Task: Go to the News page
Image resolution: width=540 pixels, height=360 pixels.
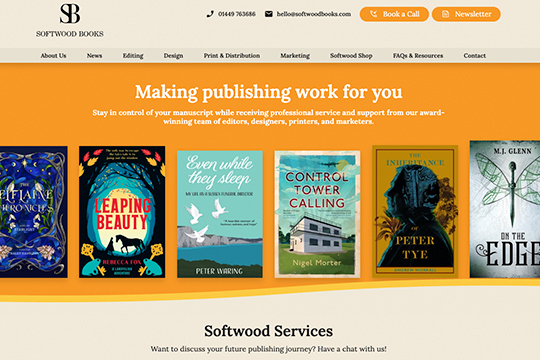Action: click(94, 55)
